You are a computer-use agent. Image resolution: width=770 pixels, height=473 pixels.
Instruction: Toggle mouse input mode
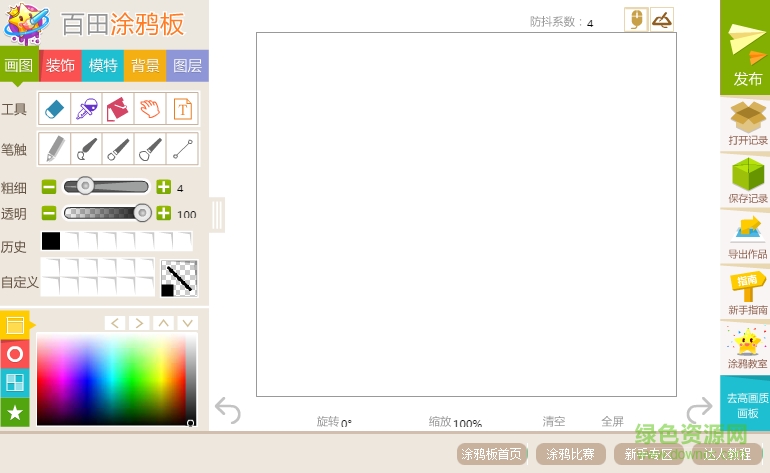(x=636, y=20)
